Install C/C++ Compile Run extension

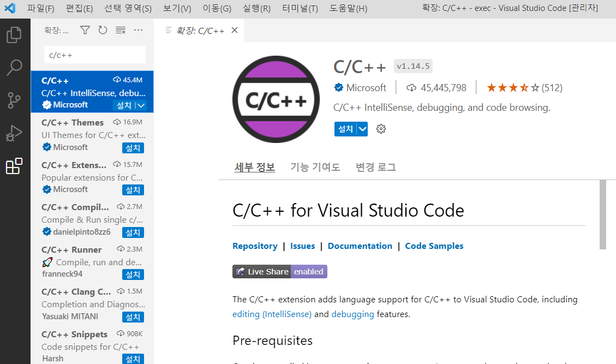133,232
